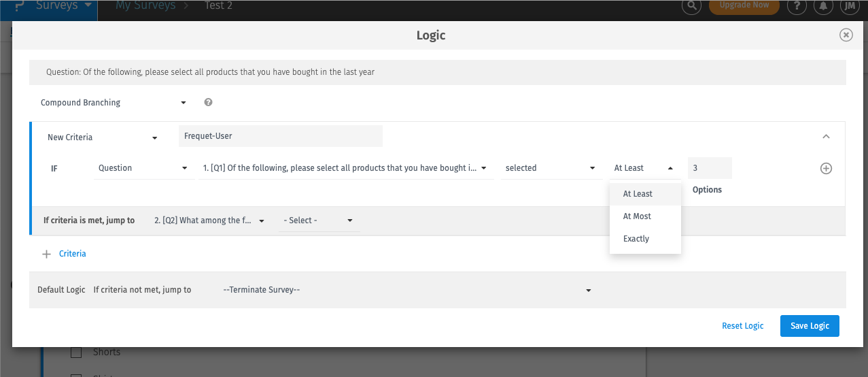
Task: Click the Frequet-User criteria name field
Action: (x=280, y=136)
